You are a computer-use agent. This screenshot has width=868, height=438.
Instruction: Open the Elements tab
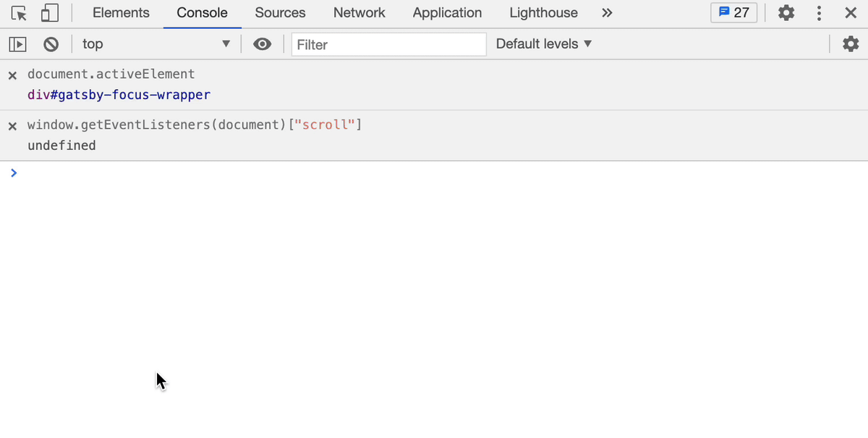[121, 13]
